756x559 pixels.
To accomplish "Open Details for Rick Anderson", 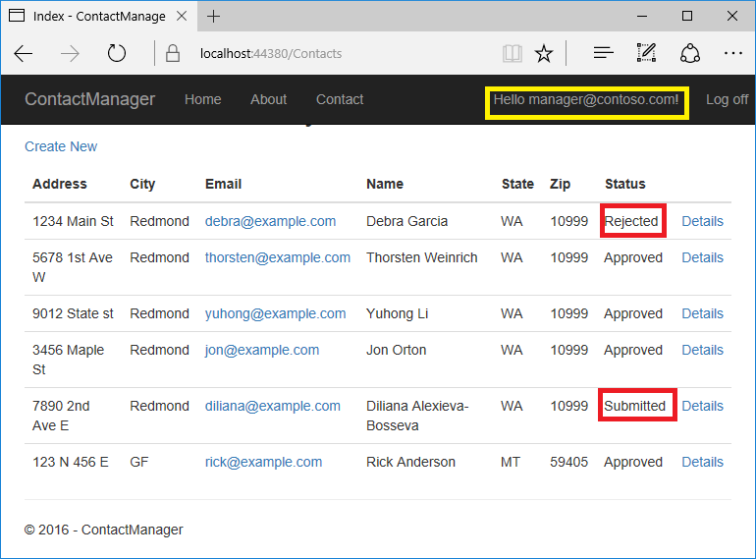I will point(702,462).
